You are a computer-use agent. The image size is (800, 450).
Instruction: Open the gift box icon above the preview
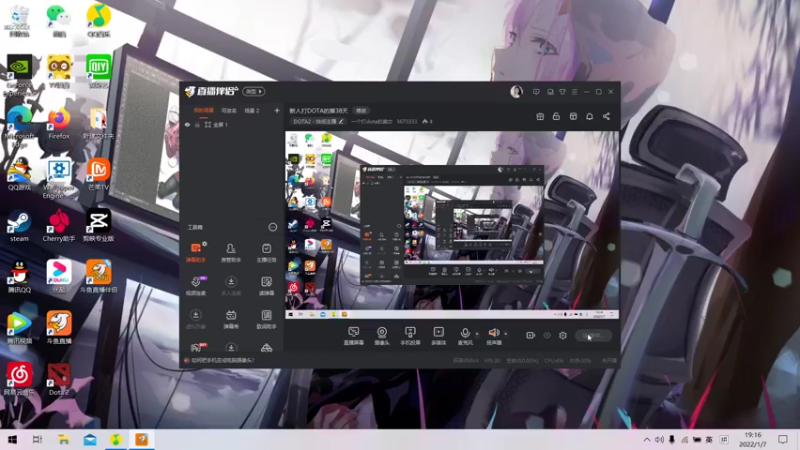click(540, 116)
